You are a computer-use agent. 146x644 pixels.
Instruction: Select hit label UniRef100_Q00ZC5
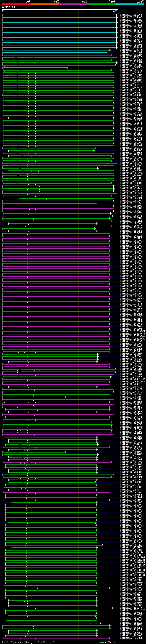(x=131, y=60)
